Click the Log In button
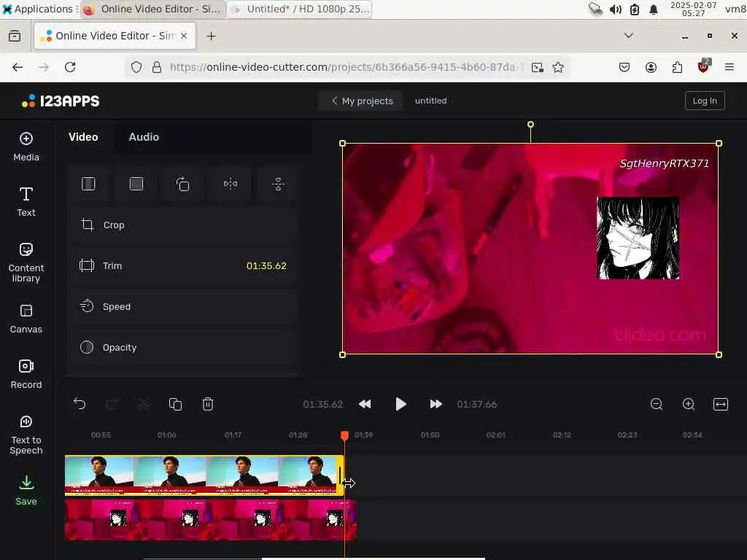747x560 pixels. (705, 101)
